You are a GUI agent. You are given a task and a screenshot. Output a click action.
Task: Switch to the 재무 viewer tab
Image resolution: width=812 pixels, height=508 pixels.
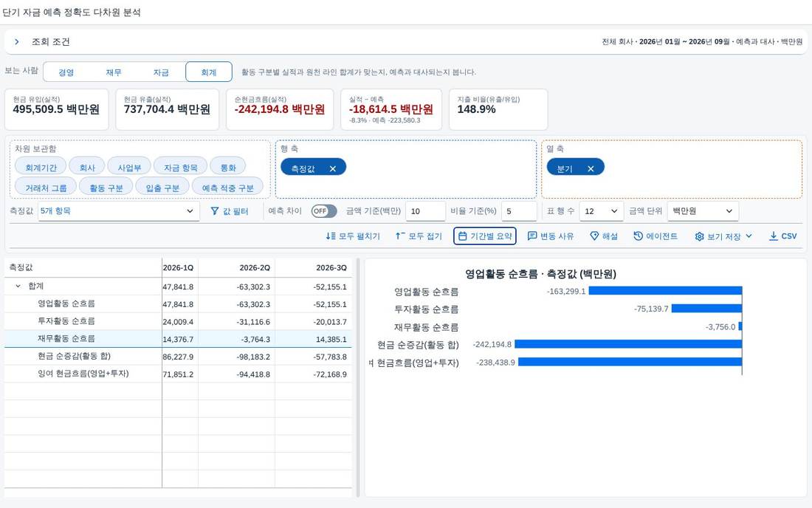[114, 72]
